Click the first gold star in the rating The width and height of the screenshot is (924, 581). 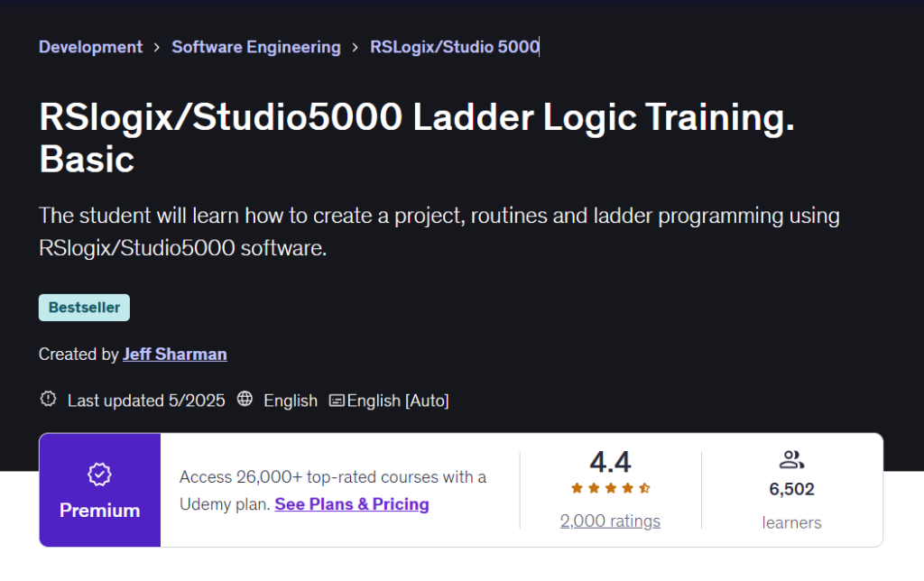click(x=577, y=487)
